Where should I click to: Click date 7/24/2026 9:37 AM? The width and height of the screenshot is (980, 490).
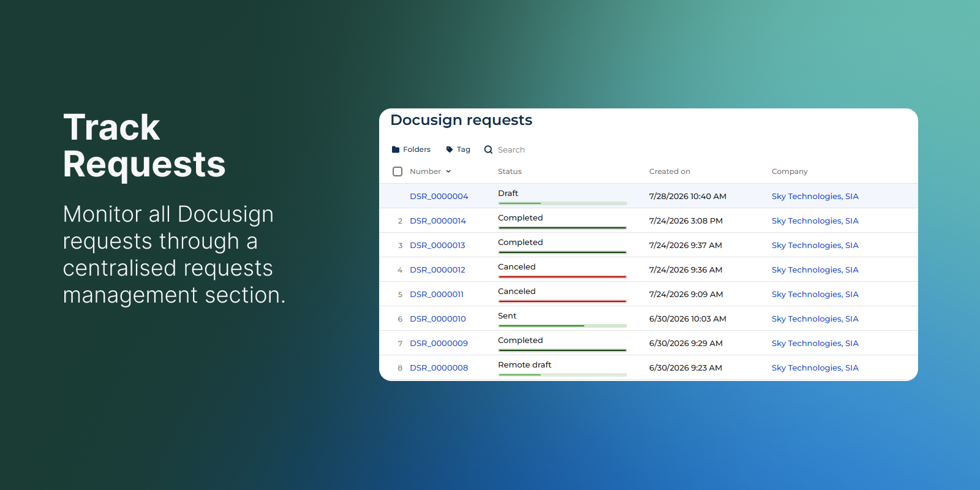685,246
